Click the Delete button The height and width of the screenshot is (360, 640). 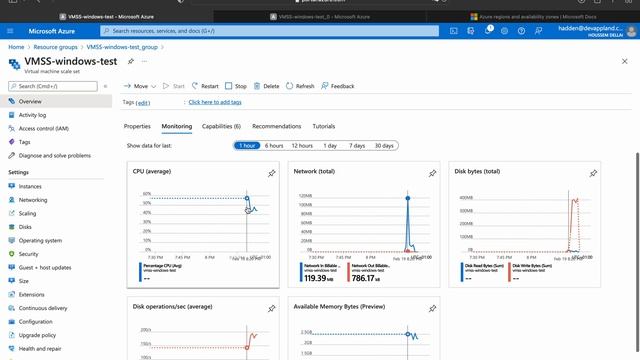[x=267, y=86]
